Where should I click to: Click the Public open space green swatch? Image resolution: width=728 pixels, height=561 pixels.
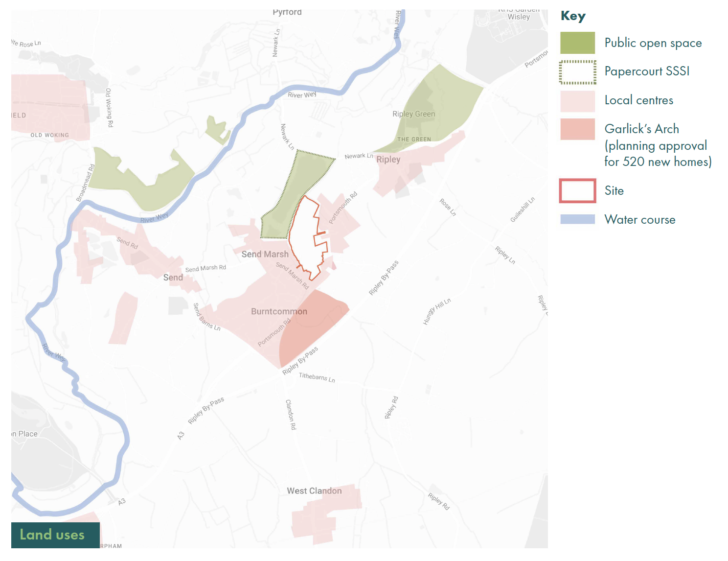coord(577,43)
